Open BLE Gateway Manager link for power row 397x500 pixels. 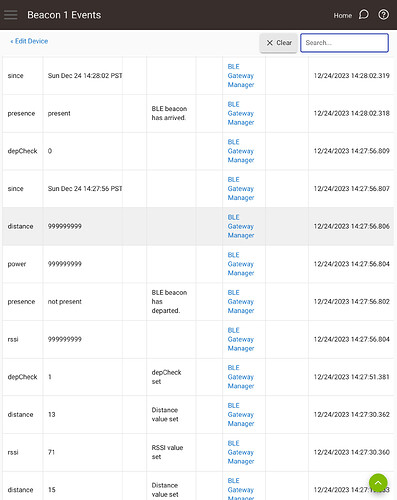point(241,264)
